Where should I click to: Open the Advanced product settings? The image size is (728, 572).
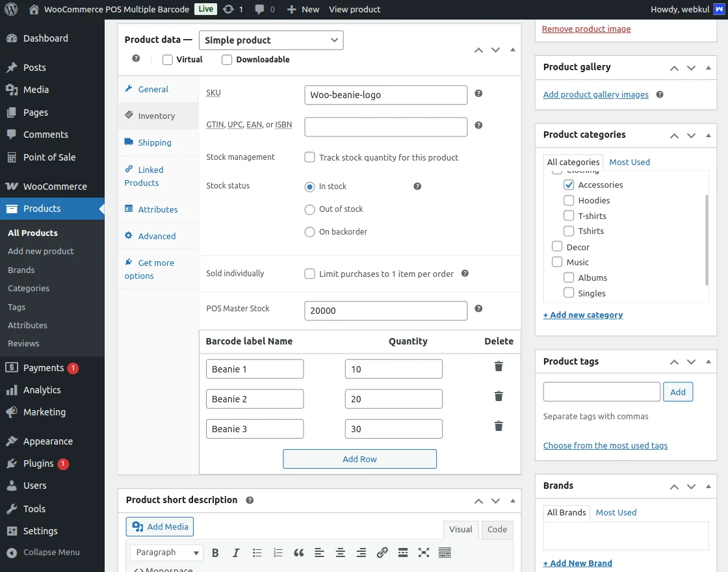click(x=157, y=237)
